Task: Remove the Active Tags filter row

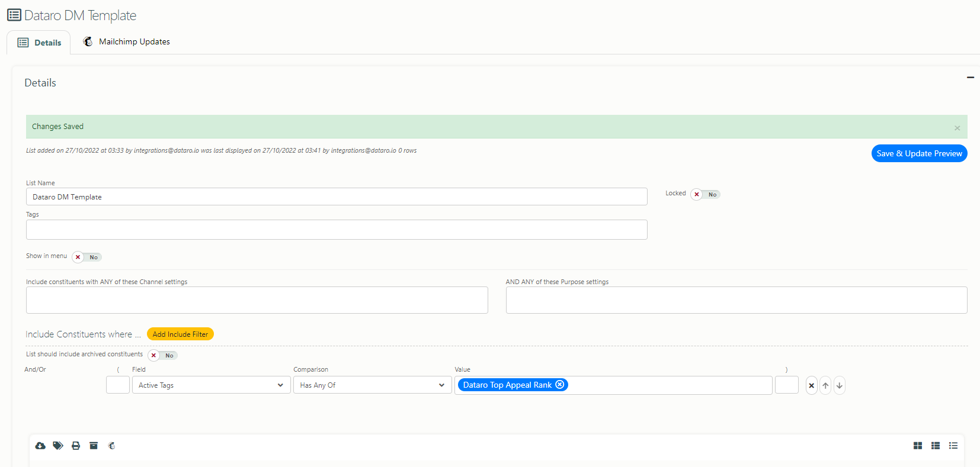Action: [812, 385]
